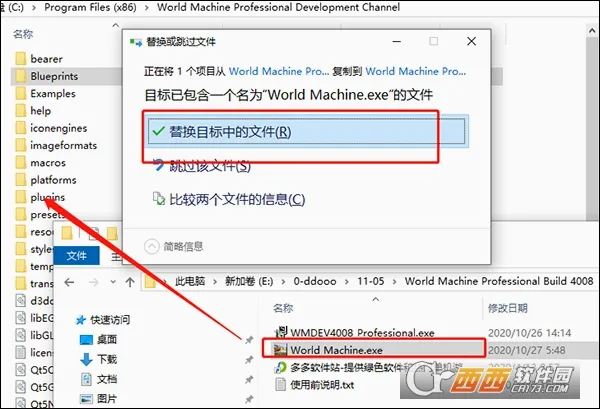This screenshot has width=600, height=409.
Task: Open the File tab in front Explorer
Action: pos(77,255)
